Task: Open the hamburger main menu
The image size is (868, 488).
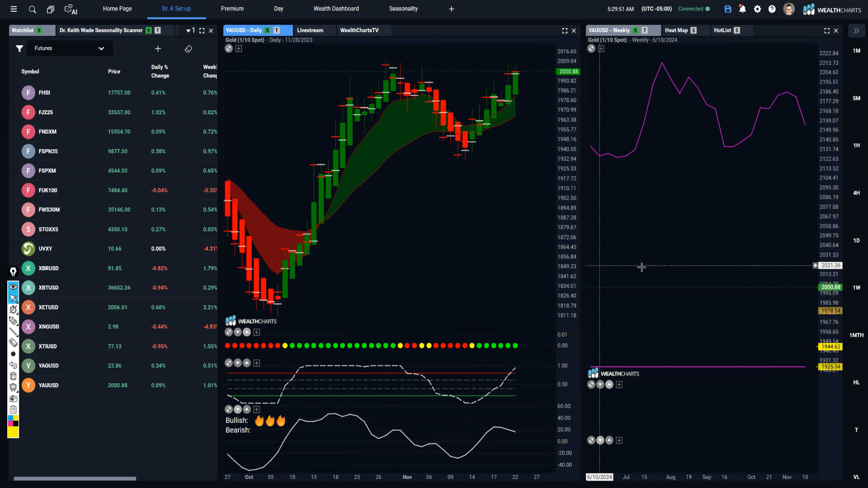Action: click(x=14, y=9)
